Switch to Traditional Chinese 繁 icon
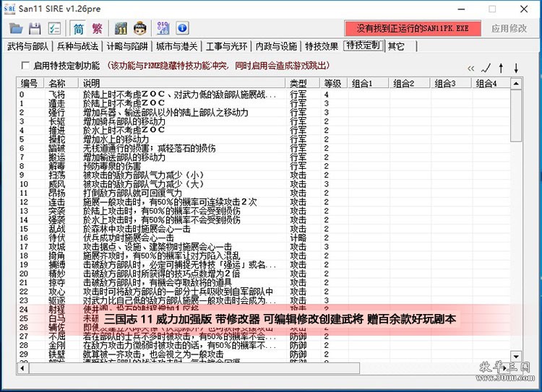This screenshot has width=542, height=392. point(98,28)
